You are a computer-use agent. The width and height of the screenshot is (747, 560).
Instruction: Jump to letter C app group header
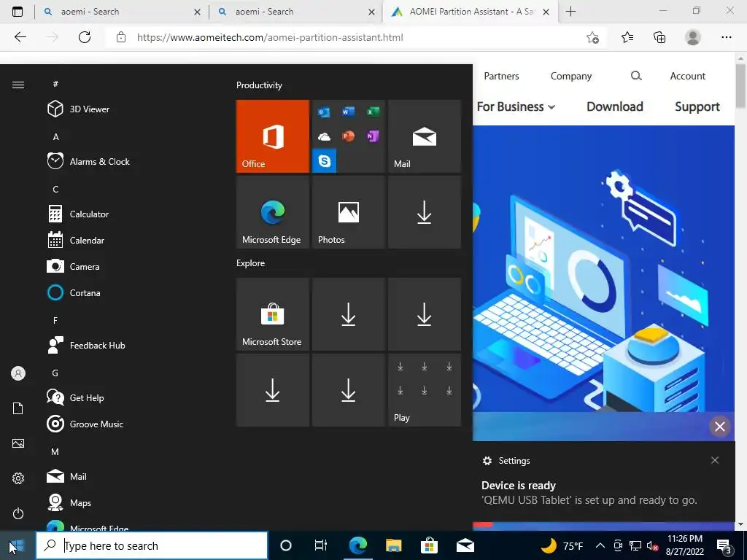55,189
